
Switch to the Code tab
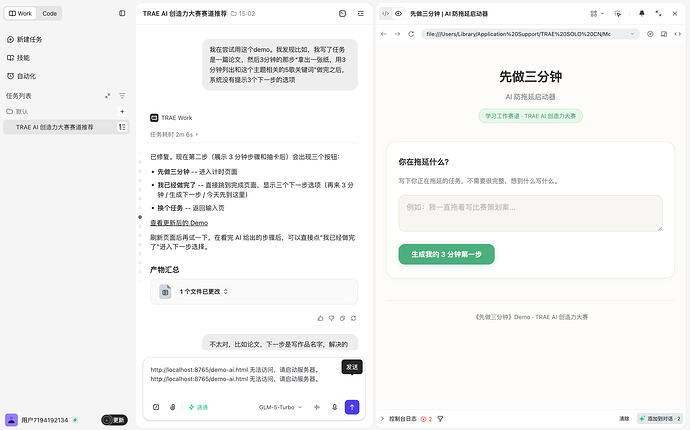[x=49, y=13]
